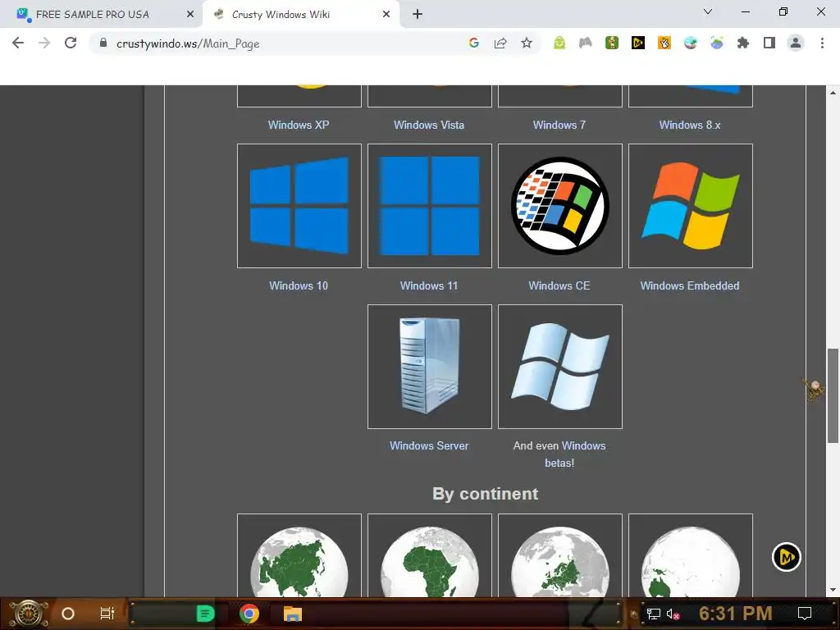View site information lock icon

click(x=103, y=43)
